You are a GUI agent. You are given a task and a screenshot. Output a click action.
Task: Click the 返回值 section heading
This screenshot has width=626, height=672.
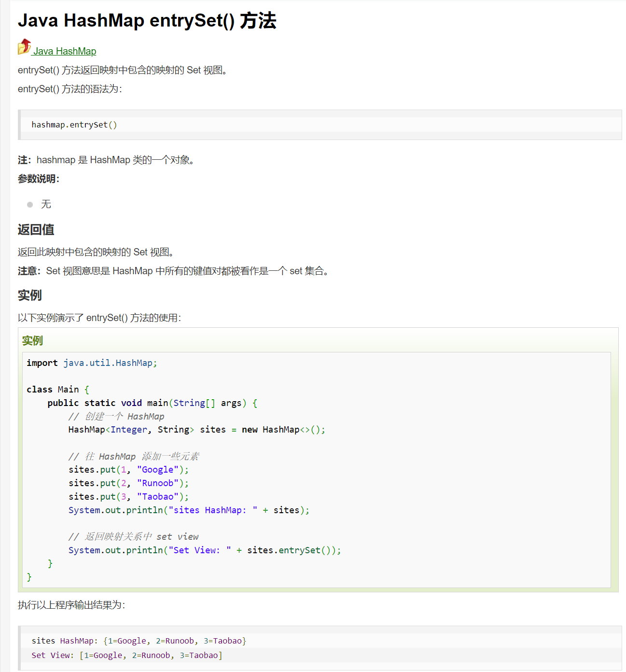pyautogui.click(x=36, y=230)
